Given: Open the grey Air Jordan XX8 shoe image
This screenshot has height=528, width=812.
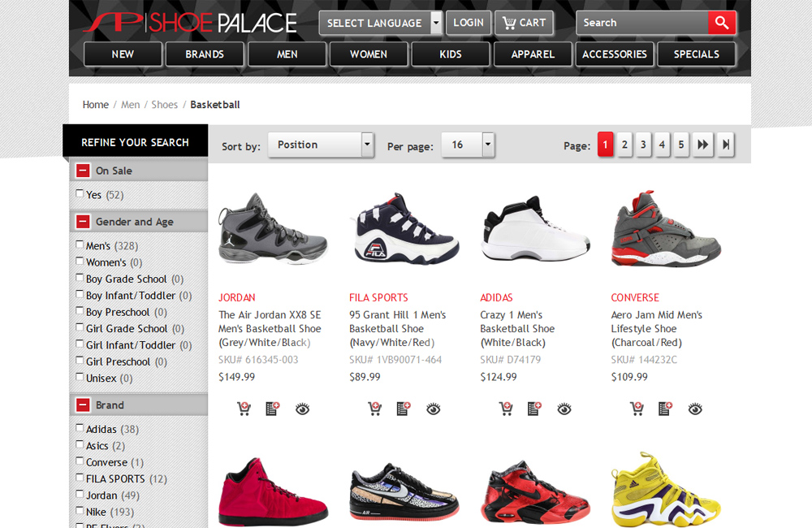Looking at the screenshot, I should tap(273, 228).
